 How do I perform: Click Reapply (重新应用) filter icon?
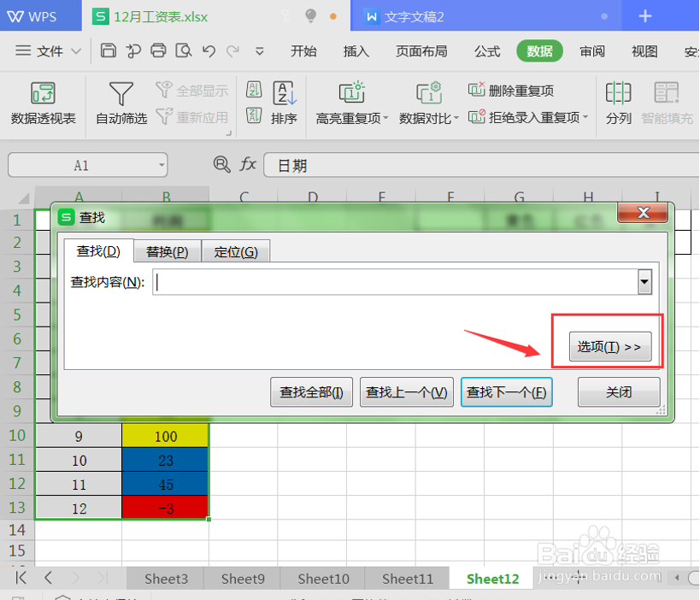(x=192, y=117)
